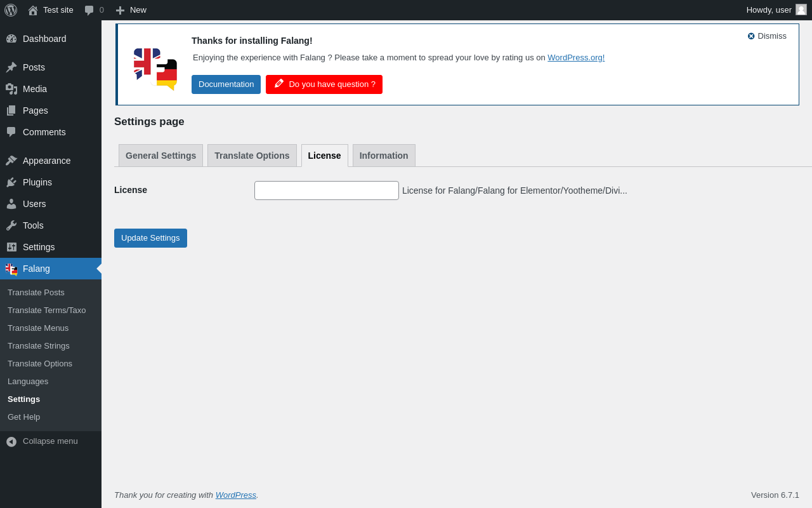812x508 pixels.
Task: Click the Media icon in sidebar
Action: tap(11, 89)
